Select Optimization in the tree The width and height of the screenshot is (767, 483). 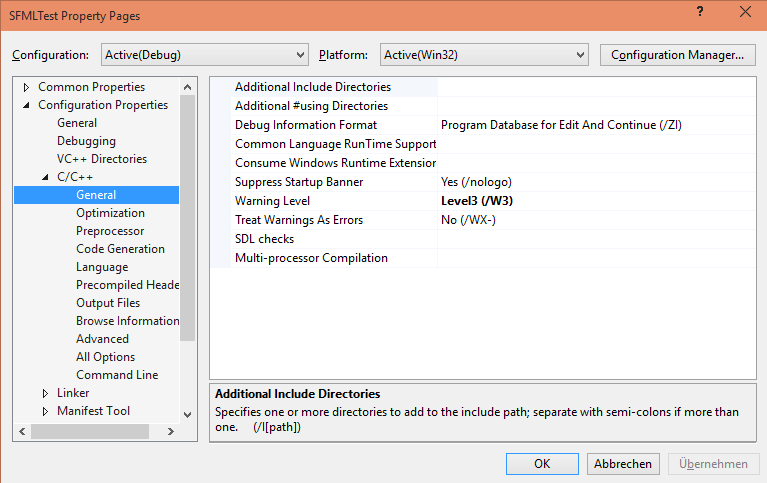110,213
